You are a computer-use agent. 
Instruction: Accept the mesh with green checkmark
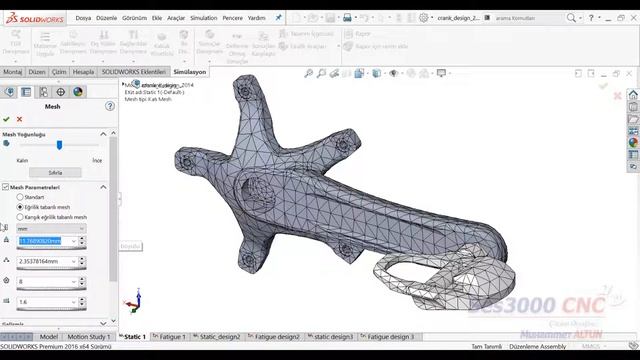6,119
